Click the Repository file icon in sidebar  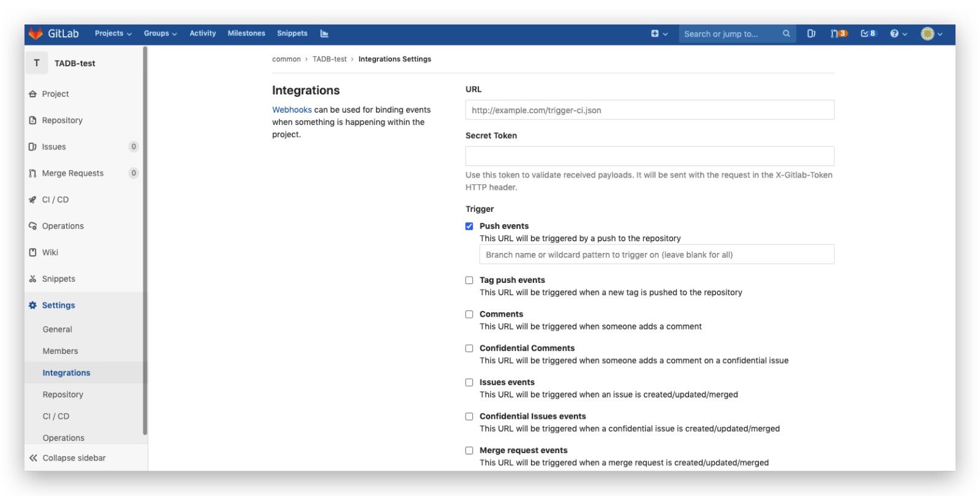pyautogui.click(x=33, y=120)
